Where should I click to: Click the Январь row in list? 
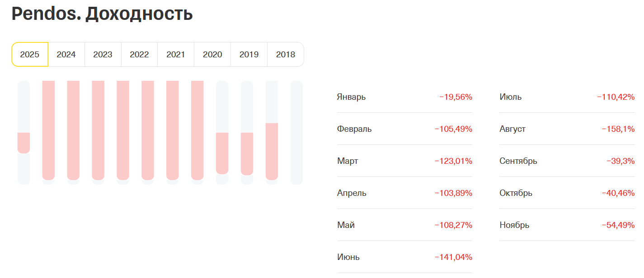point(404,97)
